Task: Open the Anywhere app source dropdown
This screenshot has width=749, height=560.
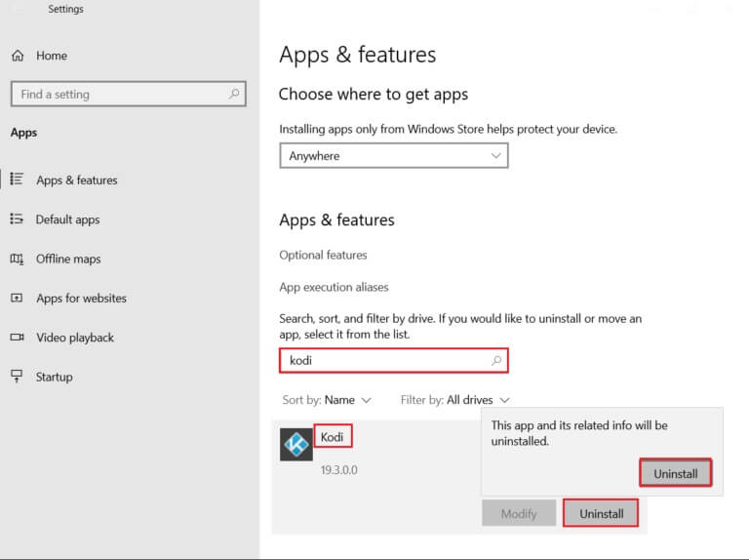Action: click(x=394, y=156)
